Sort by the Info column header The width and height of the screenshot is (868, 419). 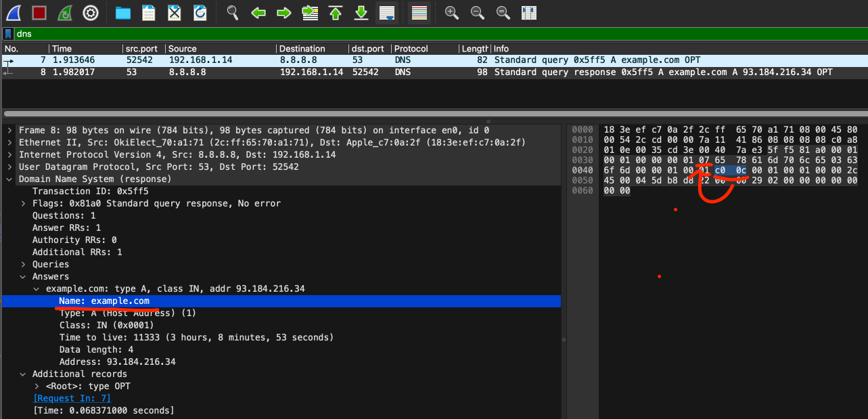pos(679,49)
